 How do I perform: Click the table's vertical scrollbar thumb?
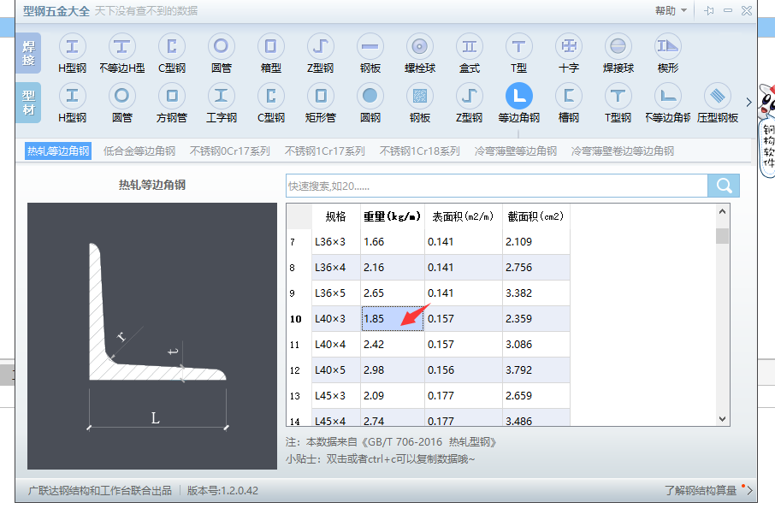[722, 236]
